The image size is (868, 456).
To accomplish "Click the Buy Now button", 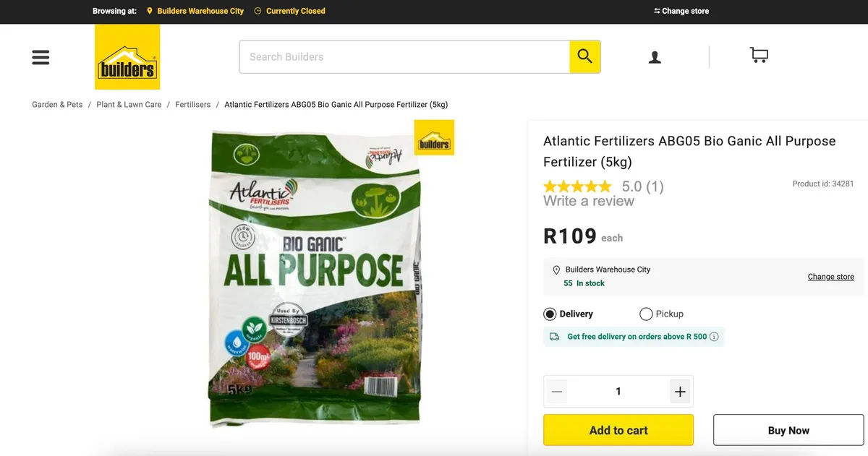I will coord(788,430).
